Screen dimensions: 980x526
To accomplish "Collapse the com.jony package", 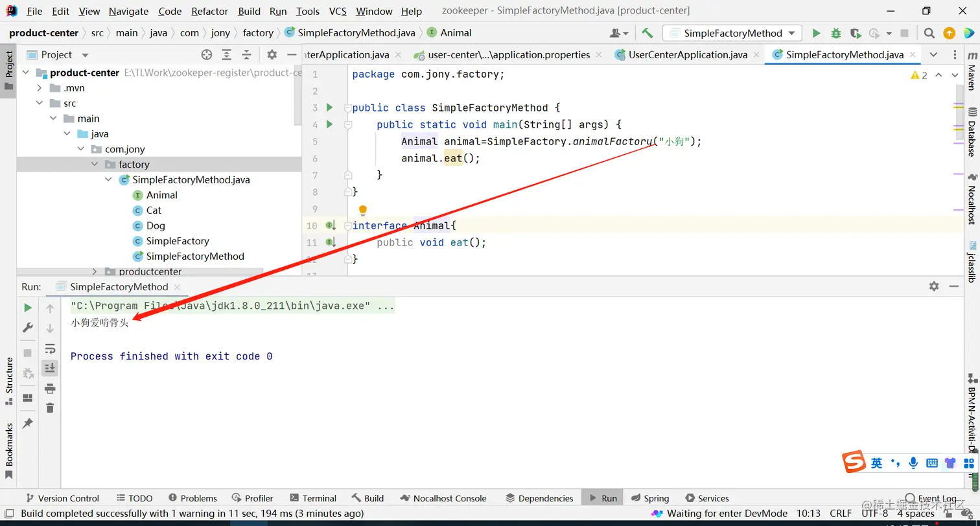I will point(80,149).
